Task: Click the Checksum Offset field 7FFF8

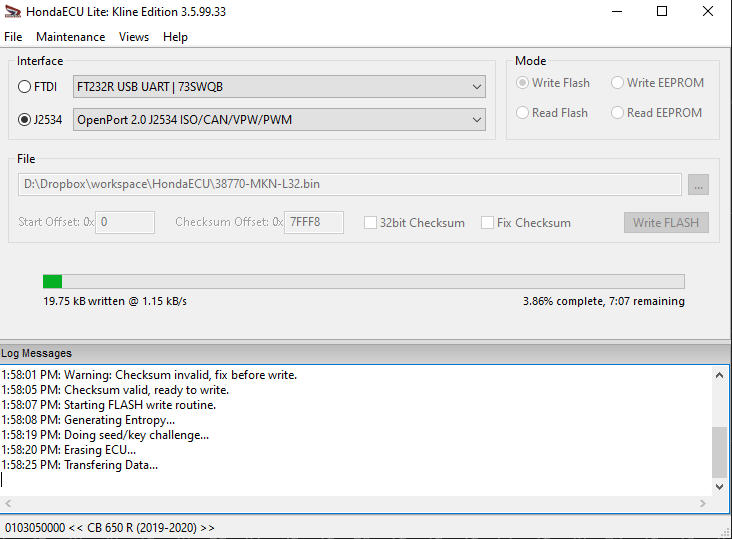Action: [x=314, y=222]
